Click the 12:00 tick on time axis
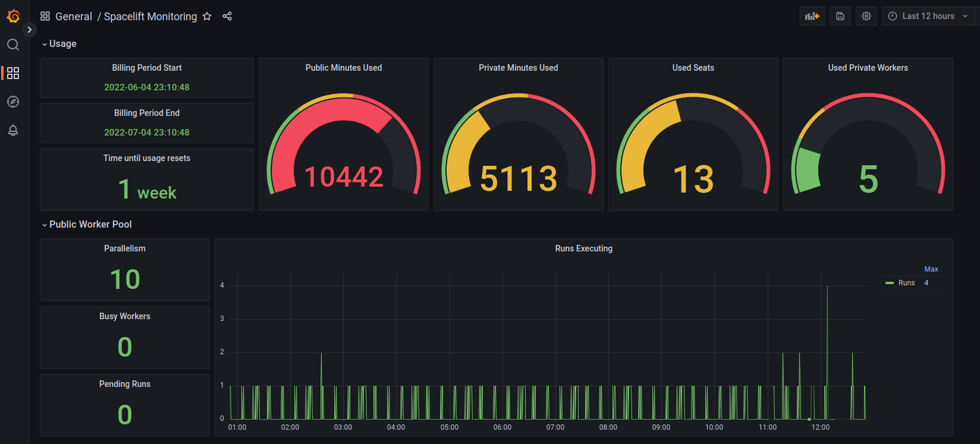 pos(821,427)
